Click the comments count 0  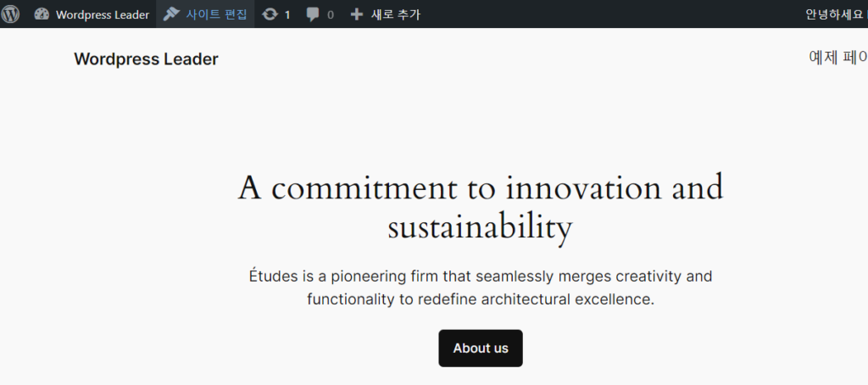[330, 14]
